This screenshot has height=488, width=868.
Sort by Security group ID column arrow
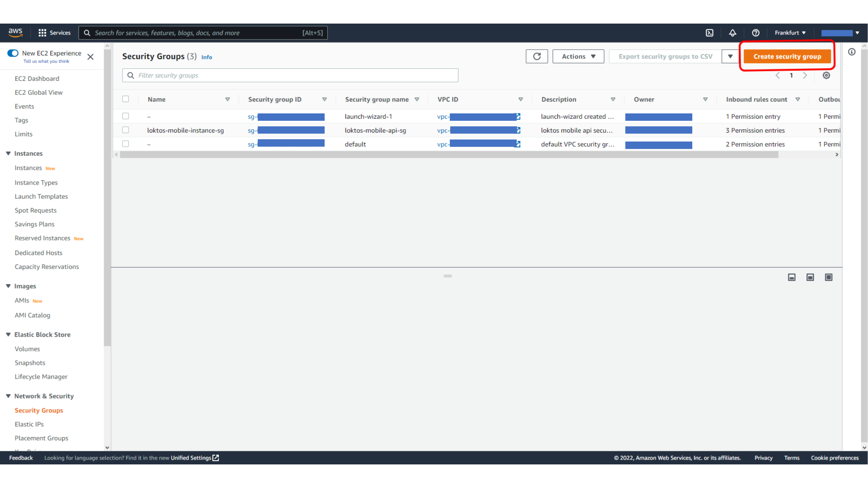(324, 99)
